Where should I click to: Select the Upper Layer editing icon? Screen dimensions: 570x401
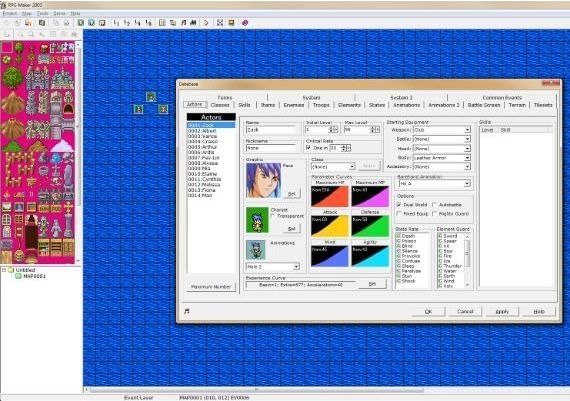coord(92,23)
